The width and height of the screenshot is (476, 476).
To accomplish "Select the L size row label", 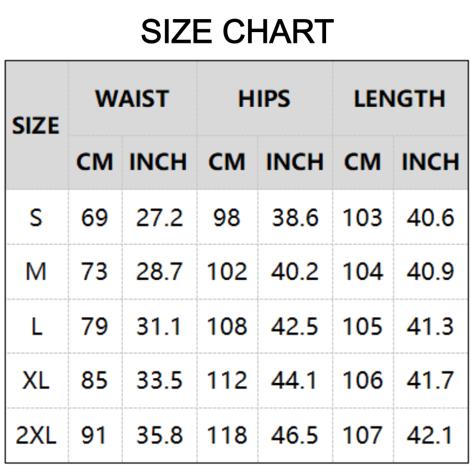I will coord(36,327).
